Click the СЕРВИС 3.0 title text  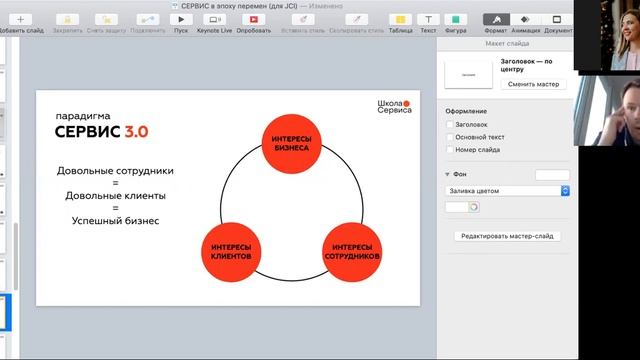point(101,132)
